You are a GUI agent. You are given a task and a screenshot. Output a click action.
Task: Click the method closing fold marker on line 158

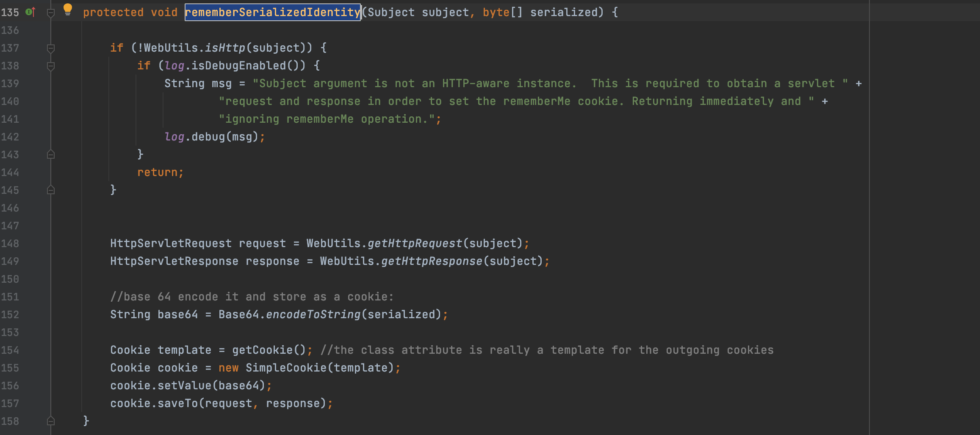click(51, 421)
